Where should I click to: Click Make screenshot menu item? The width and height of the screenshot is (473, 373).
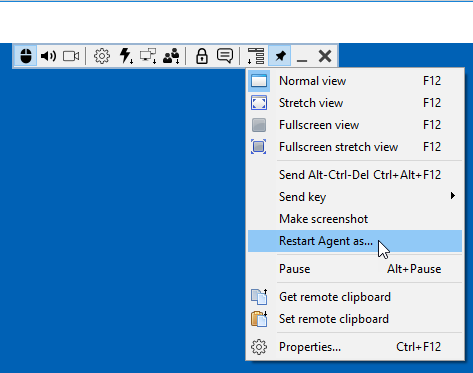click(355, 219)
